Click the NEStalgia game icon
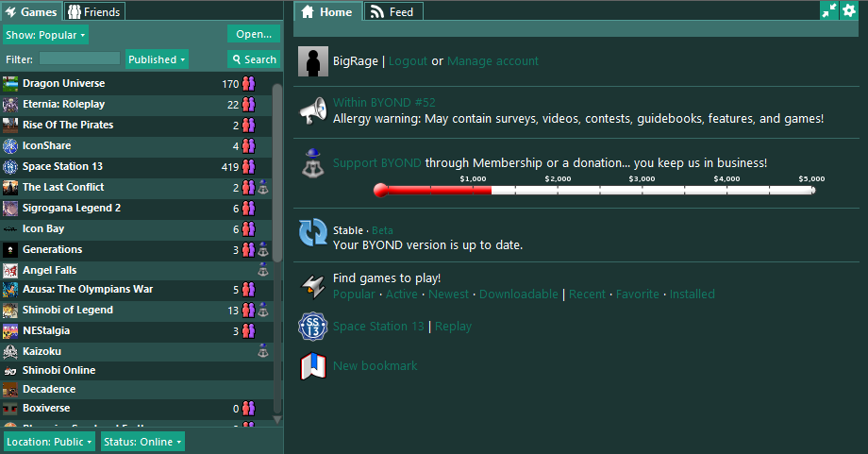Viewport: 868px width, 454px height. [10, 330]
